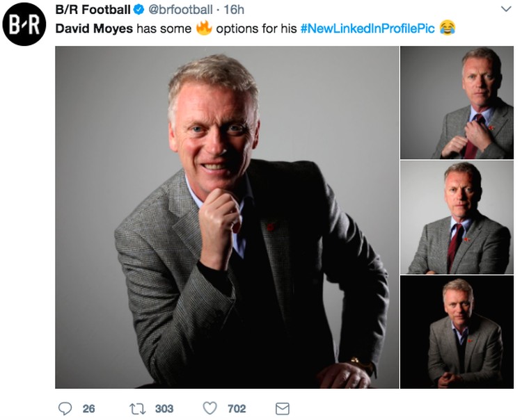Screen dimensions: 522x420
Task: Open the top-right photo adjusting tie
Action: click(457, 102)
